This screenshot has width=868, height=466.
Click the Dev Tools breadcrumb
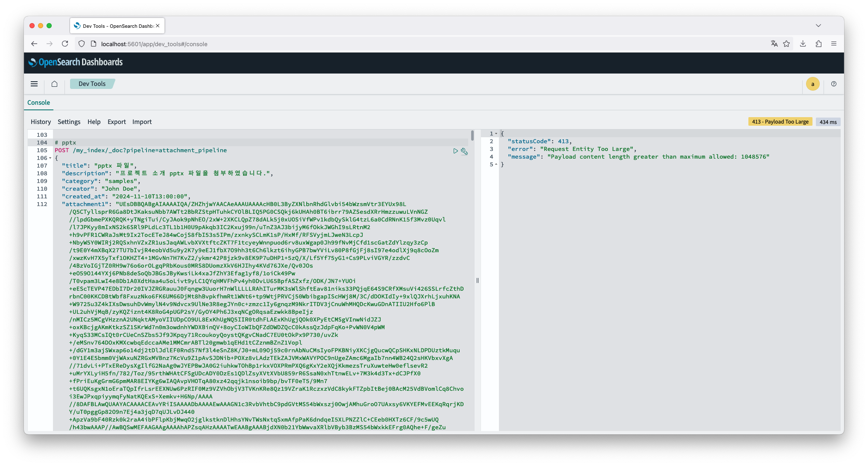point(92,84)
